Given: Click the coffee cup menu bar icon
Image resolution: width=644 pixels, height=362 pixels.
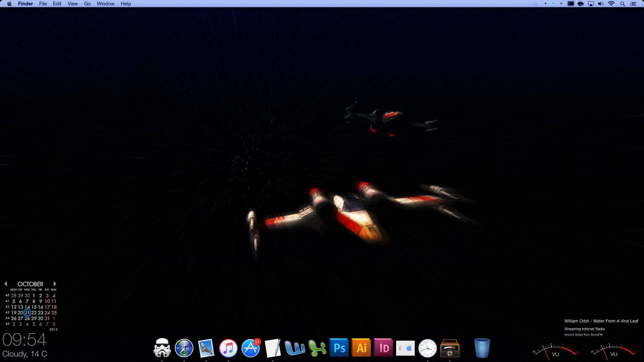Looking at the screenshot, I should pyautogui.click(x=581, y=4).
